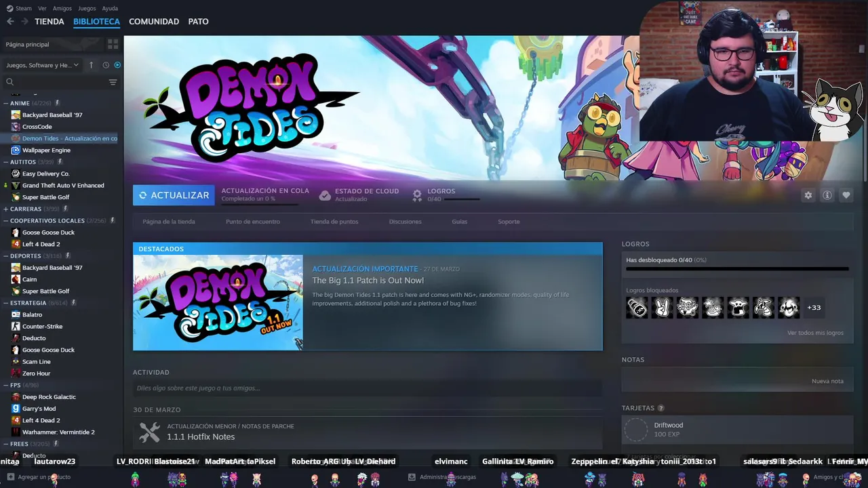Screen dimensions: 868x488
Task: Open Demon Tides settings gear icon
Action: 808,195
